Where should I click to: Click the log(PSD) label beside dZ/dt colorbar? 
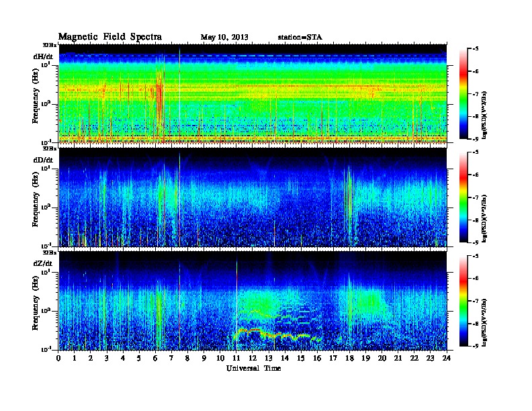click(x=486, y=322)
